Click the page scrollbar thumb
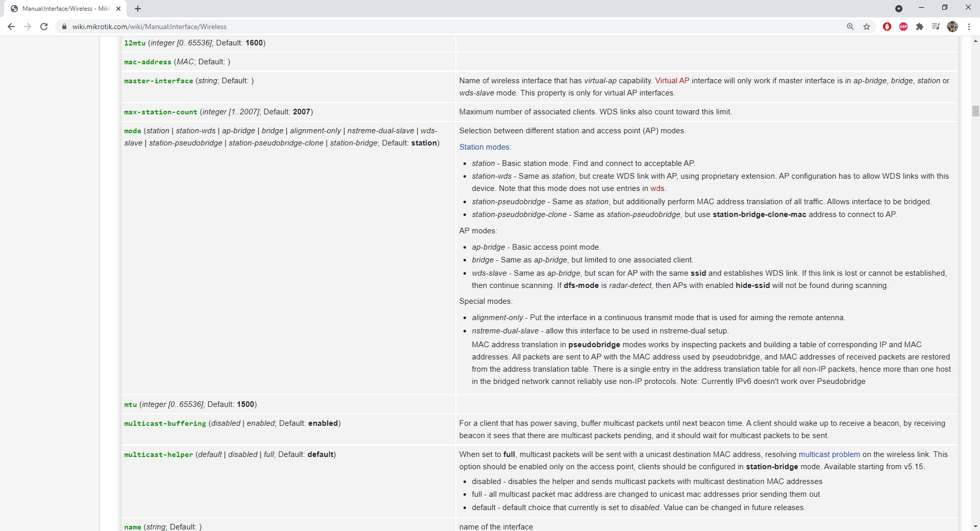980x531 pixels. point(975,111)
